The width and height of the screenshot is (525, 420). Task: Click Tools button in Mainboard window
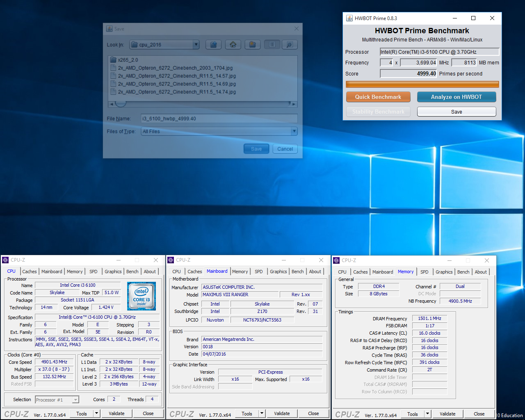point(247,413)
